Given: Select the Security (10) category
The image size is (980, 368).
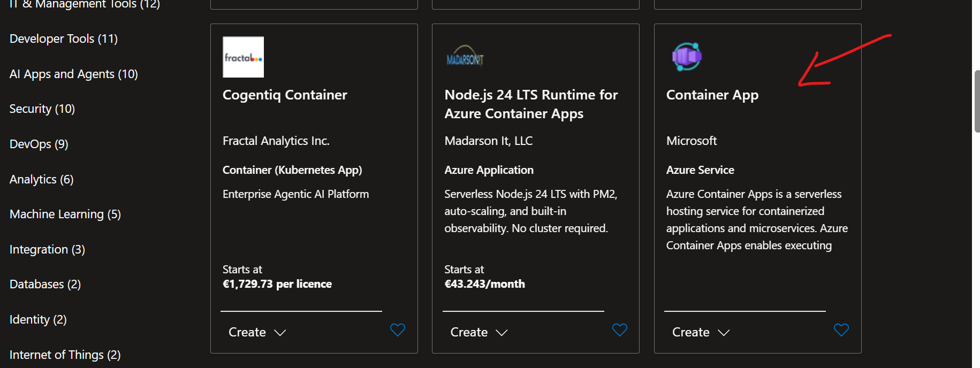Looking at the screenshot, I should pos(42,109).
